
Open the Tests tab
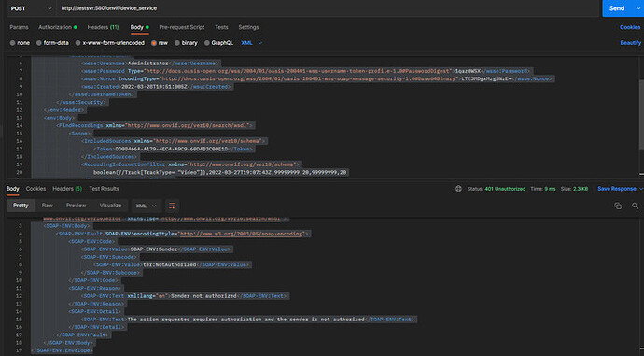[221, 27]
